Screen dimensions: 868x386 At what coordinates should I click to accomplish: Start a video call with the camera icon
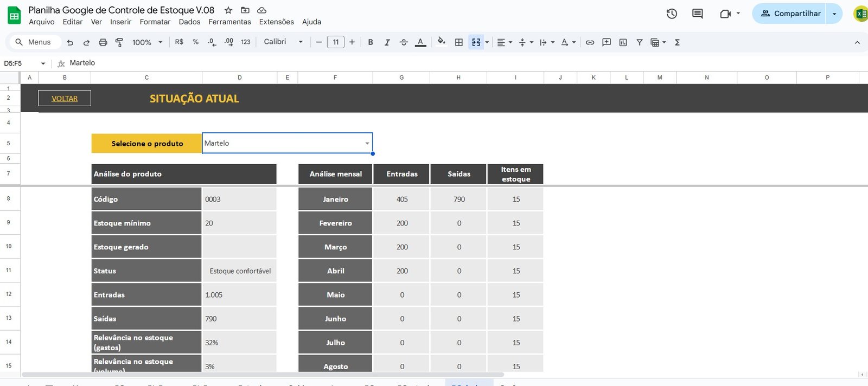(725, 14)
